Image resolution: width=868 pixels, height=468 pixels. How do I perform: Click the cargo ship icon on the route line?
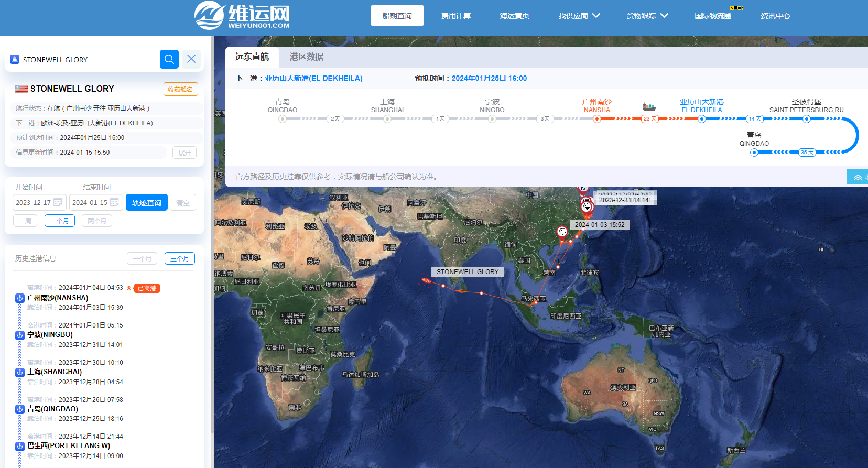coord(649,107)
